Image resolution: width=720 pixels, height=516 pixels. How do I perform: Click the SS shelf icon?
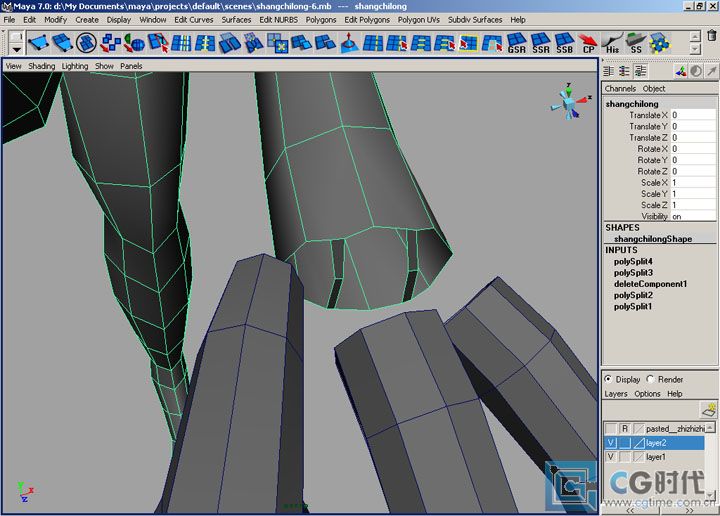[636, 43]
